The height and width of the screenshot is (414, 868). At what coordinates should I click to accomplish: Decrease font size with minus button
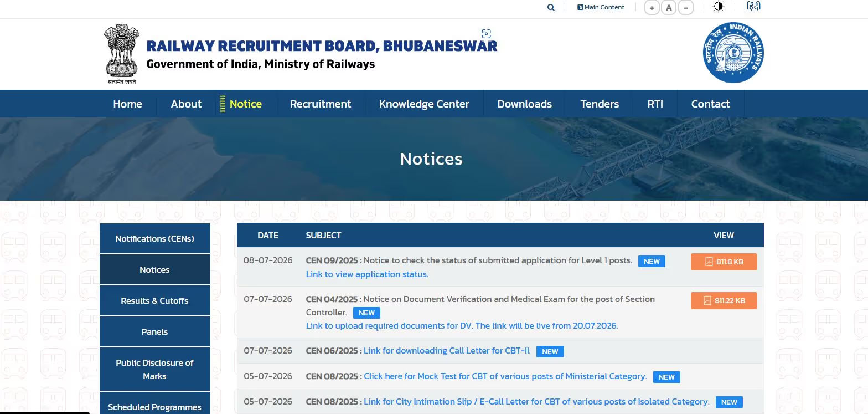pyautogui.click(x=686, y=8)
